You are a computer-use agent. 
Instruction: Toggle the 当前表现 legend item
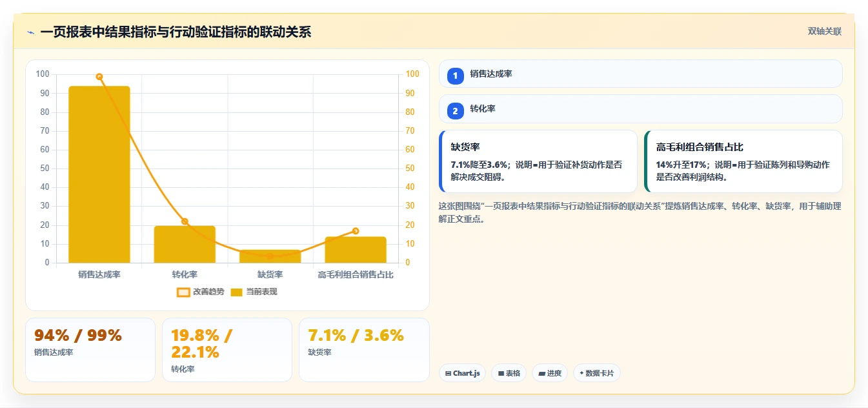pyautogui.click(x=254, y=292)
